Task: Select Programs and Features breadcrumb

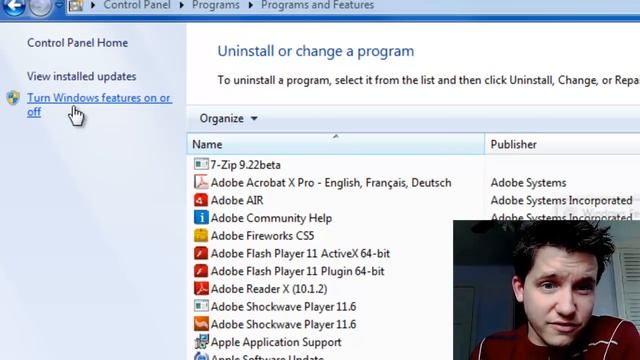Action: tap(317, 5)
